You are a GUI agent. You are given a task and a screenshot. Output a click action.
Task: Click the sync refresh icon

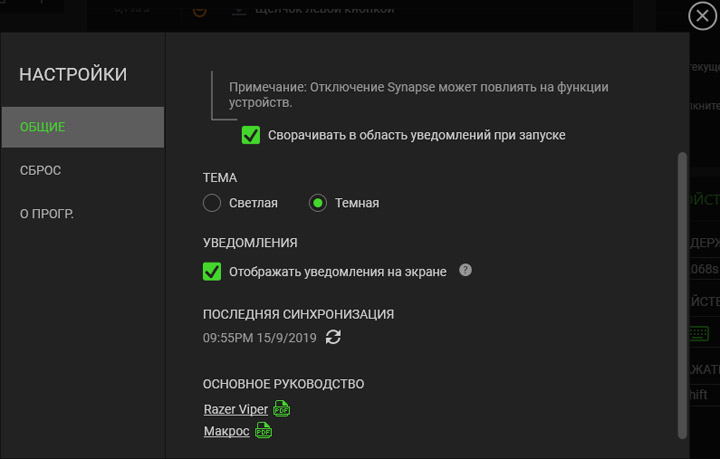pos(334,338)
